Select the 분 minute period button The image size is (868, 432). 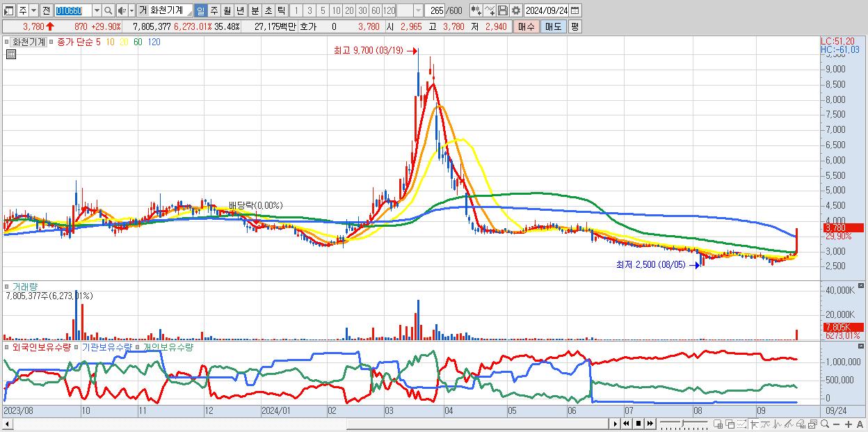(255, 10)
